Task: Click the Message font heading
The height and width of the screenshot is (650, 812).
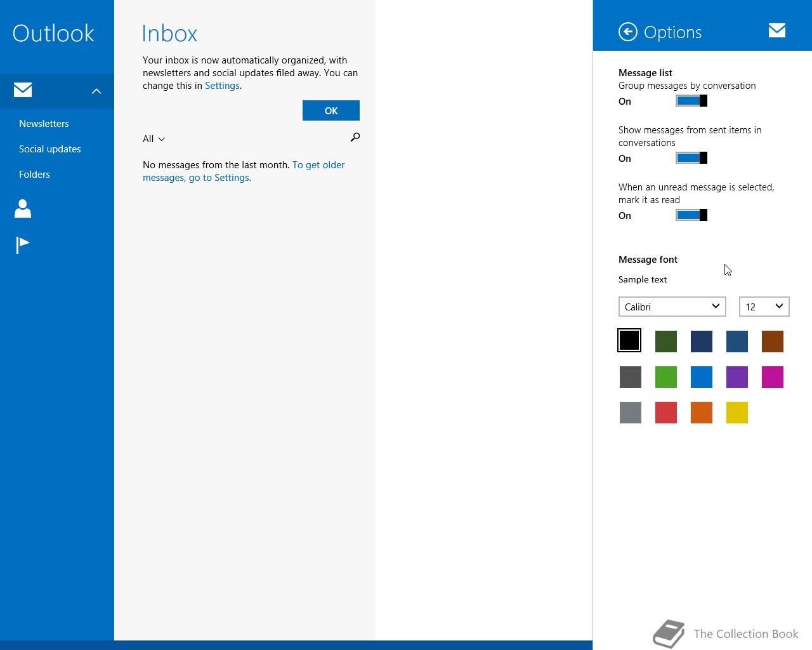Action: tap(648, 260)
